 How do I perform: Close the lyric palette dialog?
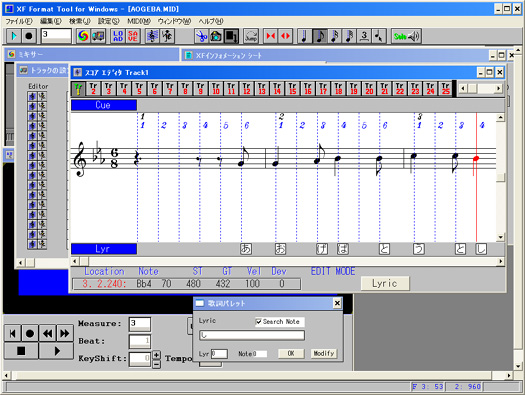337,303
